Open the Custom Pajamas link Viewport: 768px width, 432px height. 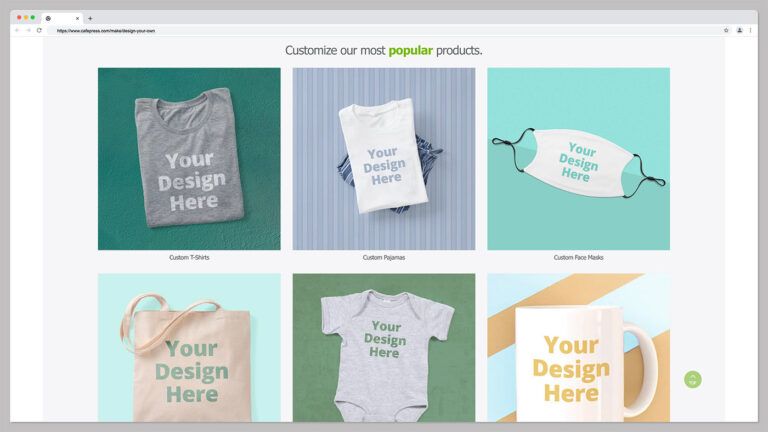[x=383, y=257]
